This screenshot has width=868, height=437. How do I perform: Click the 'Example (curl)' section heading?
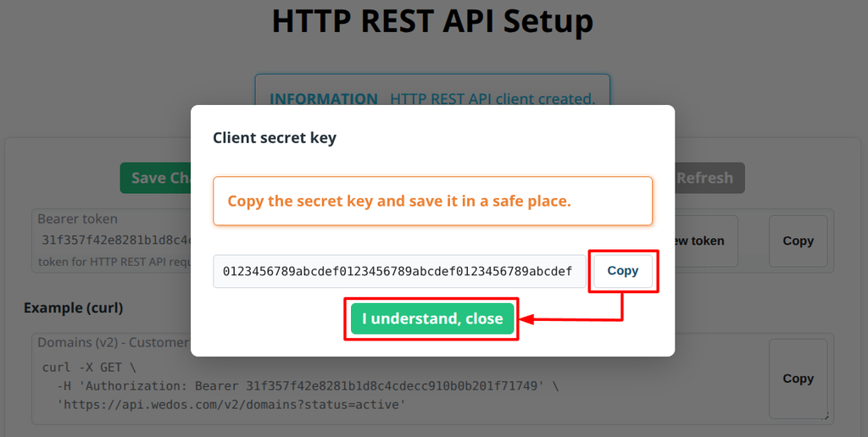click(x=73, y=307)
